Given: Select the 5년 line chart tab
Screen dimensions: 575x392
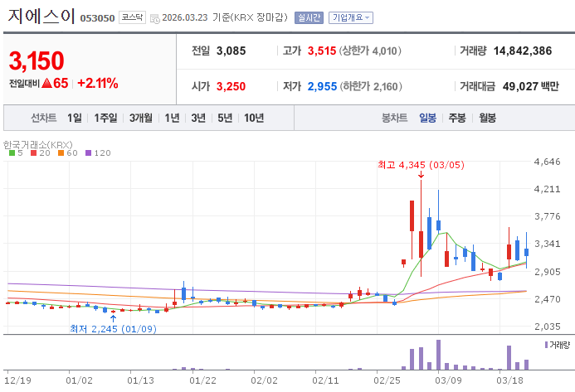Looking at the screenshot, I should [225, 118].
